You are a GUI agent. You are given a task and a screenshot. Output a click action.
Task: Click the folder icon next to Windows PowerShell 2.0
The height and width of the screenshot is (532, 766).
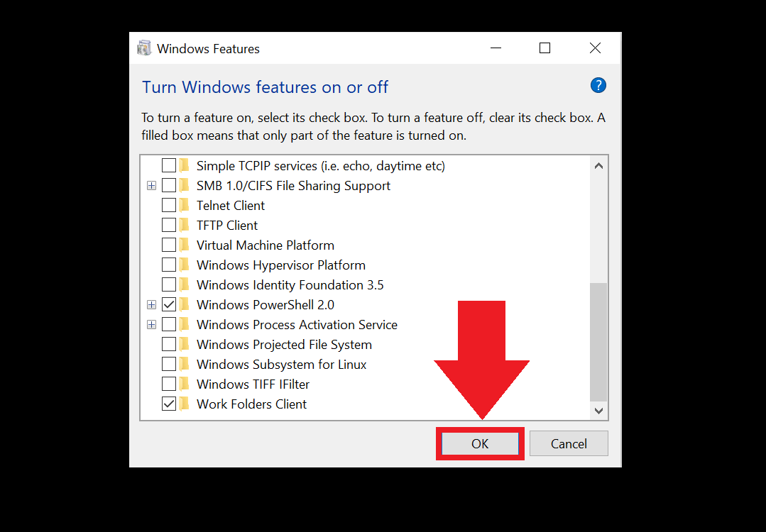click(x=184, y=304)
